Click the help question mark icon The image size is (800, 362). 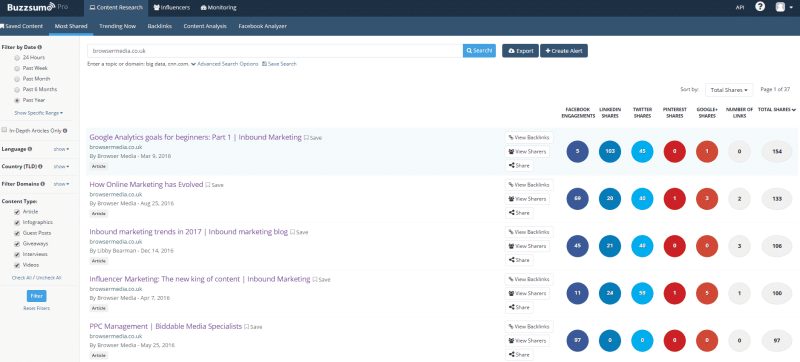point(760,7)
